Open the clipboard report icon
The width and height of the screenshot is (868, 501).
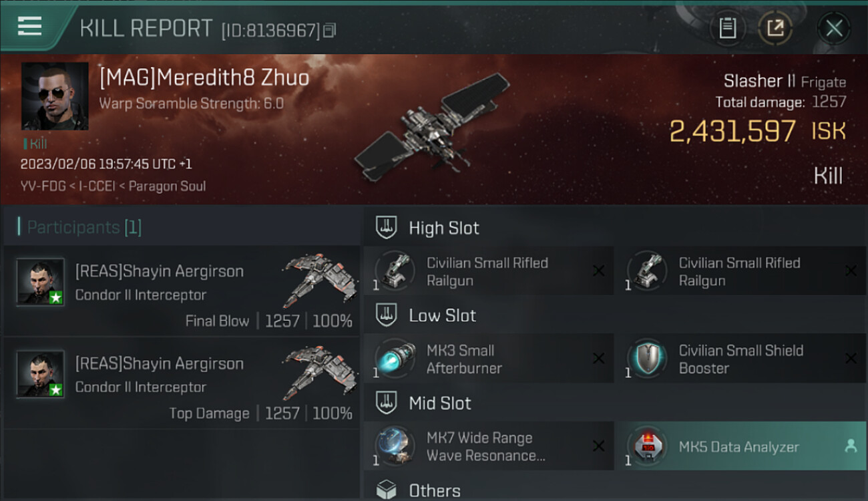728,28
